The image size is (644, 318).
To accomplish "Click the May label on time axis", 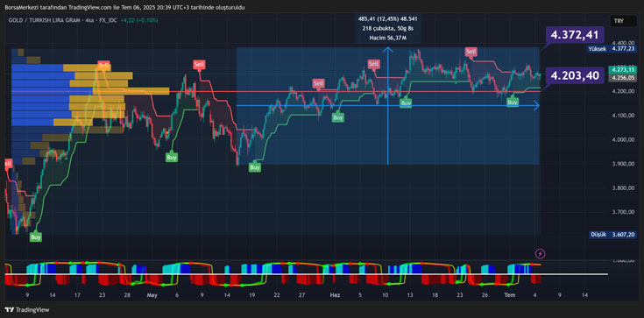I will point(152,294).
